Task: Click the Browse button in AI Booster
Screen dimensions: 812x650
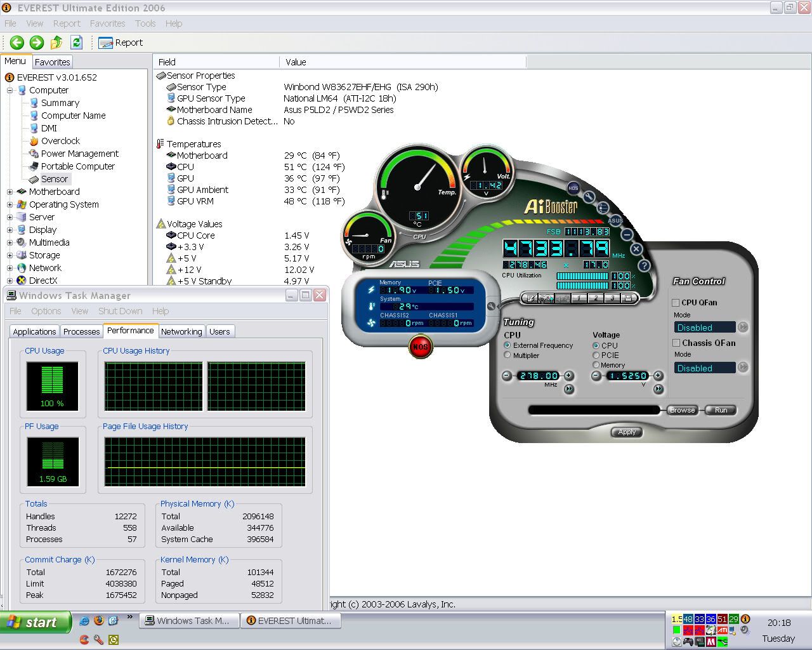Action: (683, 410)
